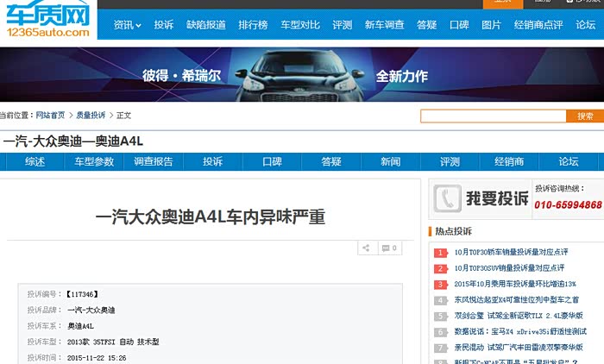Open 10月TOP30SUV销量投诉量对应点评 article

tap(509, 267)
